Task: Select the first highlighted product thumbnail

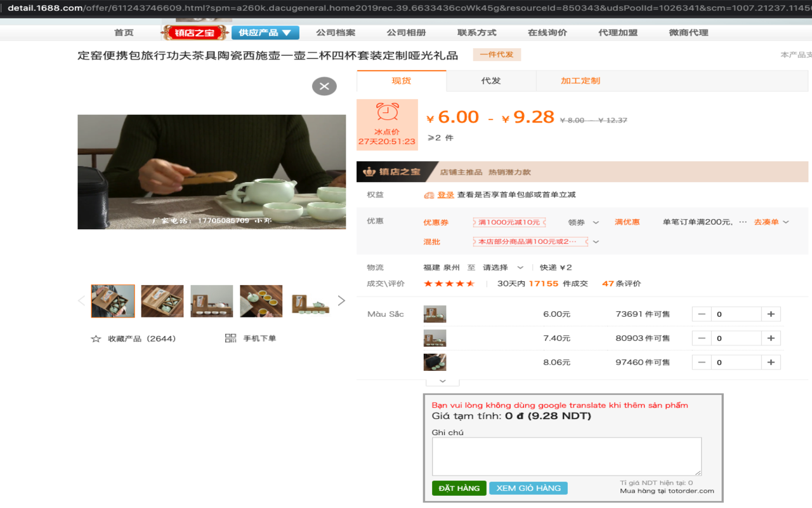Action: 113,301
